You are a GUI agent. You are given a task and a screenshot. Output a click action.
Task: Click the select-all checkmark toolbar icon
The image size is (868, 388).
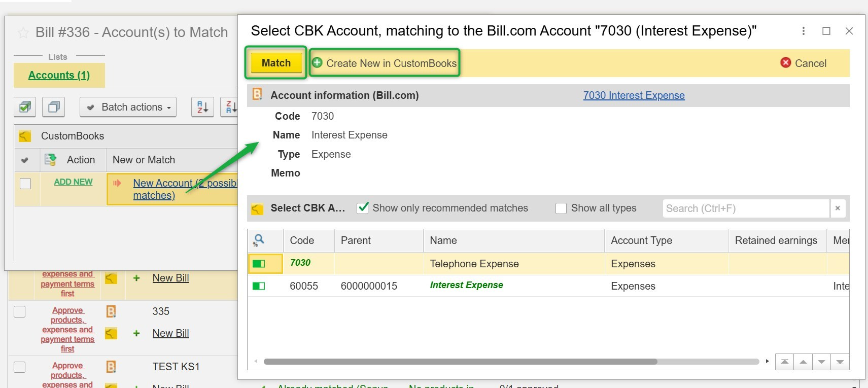[25, 107]
